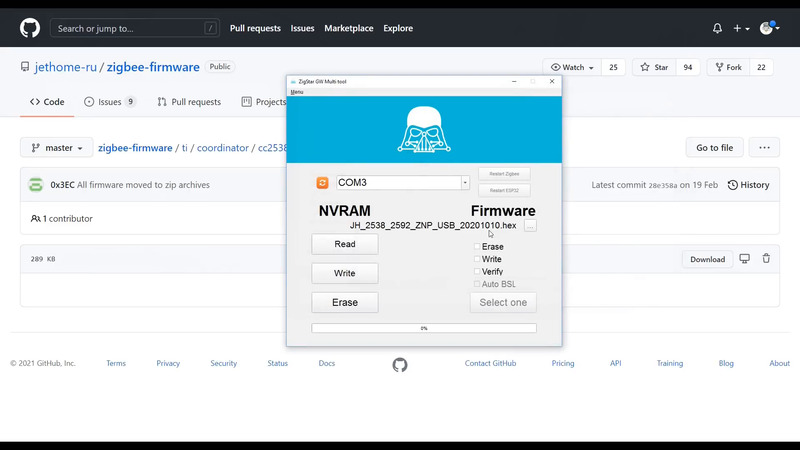Tick the firmware Write checkbox
This screenshot has height=450, width=800.
[x=478, y=259]
